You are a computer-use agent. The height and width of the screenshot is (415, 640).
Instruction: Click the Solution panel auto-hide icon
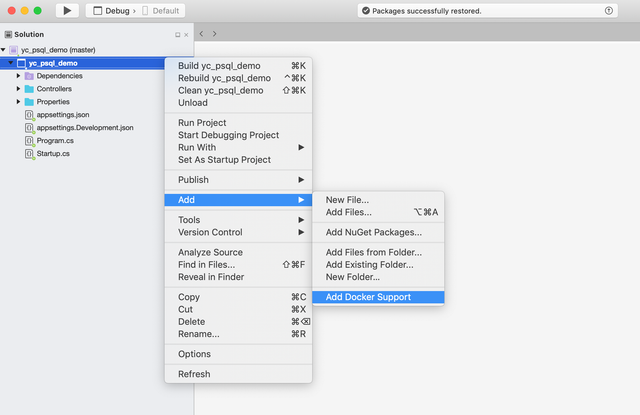[x=177, y=35]
